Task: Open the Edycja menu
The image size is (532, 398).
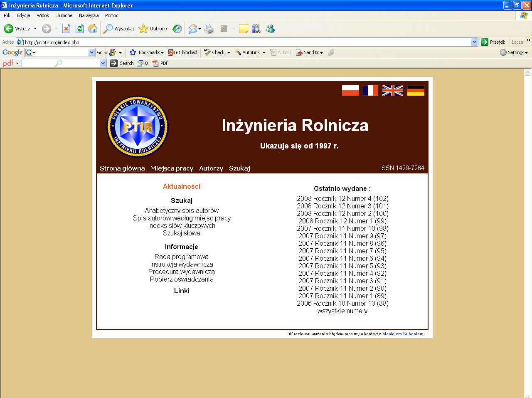Action: coord(23,15)
